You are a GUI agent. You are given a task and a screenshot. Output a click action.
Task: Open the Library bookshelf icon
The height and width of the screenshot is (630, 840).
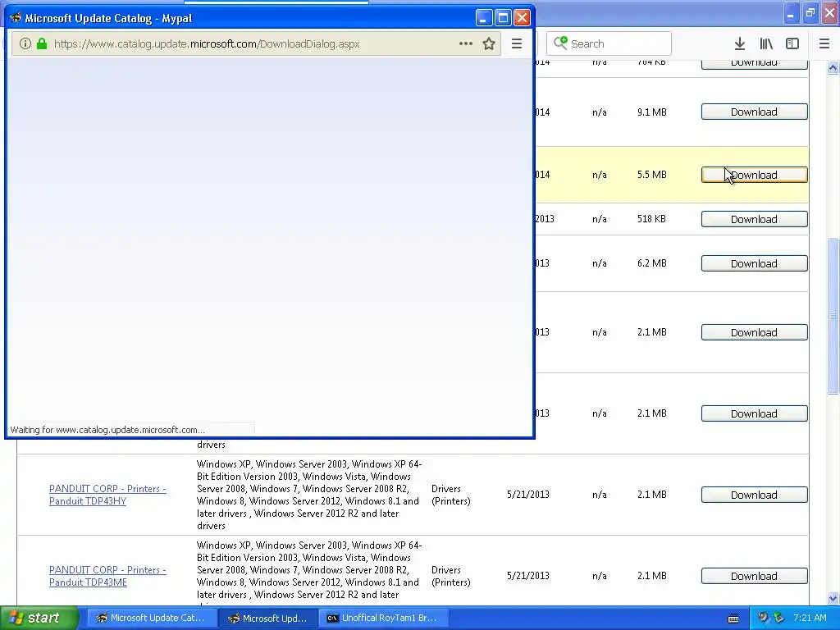[766, 44]
